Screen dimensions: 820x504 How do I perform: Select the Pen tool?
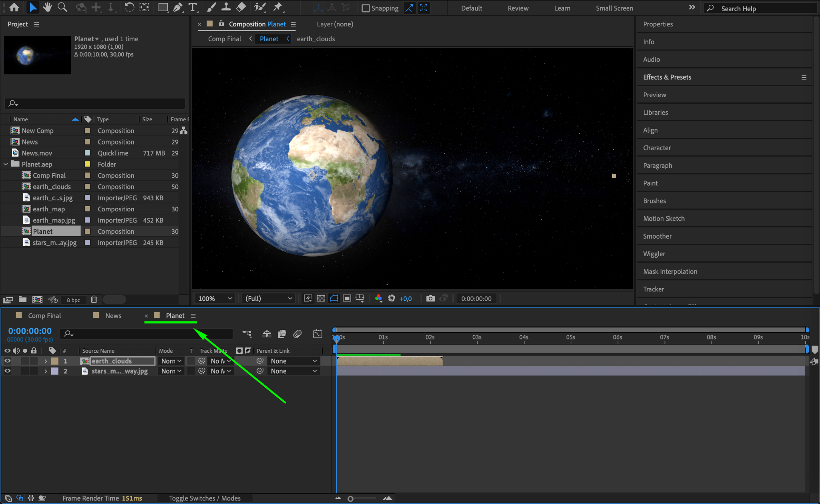(177, 7)
